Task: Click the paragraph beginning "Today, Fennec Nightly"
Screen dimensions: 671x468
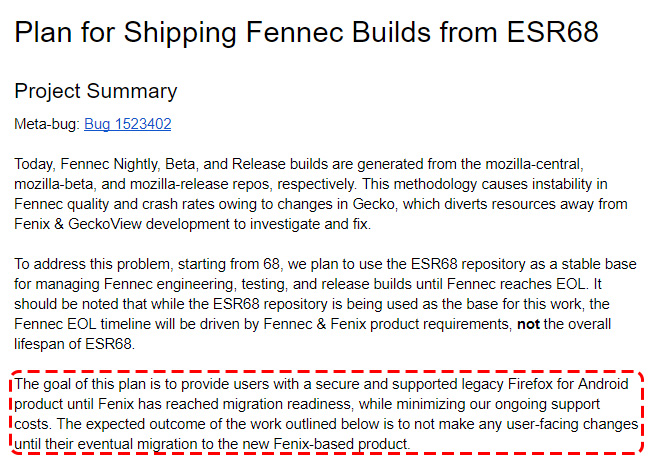Action: tap(321, 194)
